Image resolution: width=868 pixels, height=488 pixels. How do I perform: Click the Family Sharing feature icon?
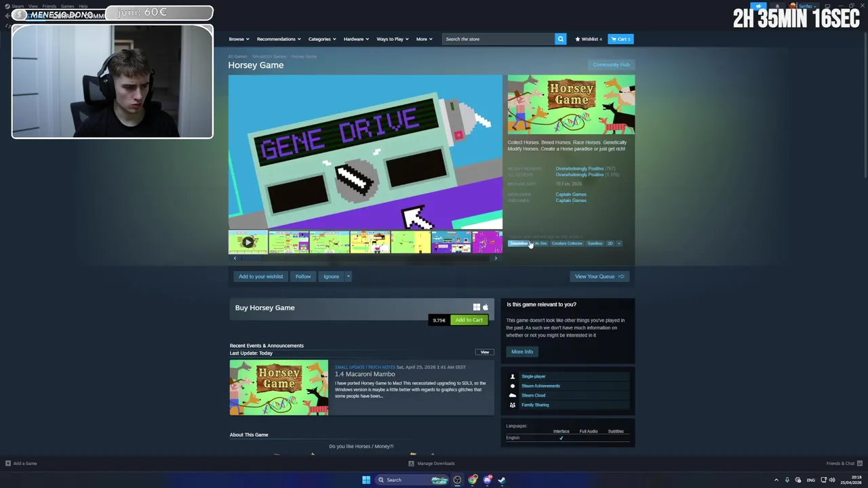[513, 405]
